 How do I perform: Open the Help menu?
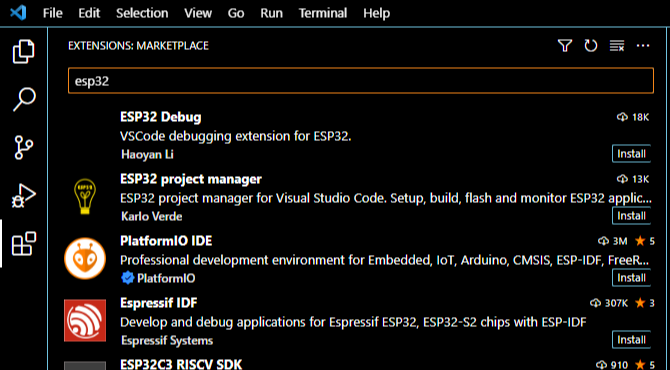click(376, 13)
